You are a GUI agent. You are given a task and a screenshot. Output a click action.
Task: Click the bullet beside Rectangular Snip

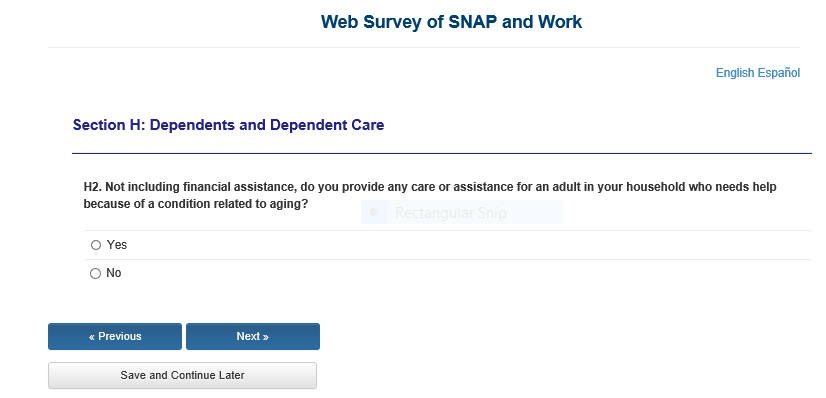click(373, 212)
